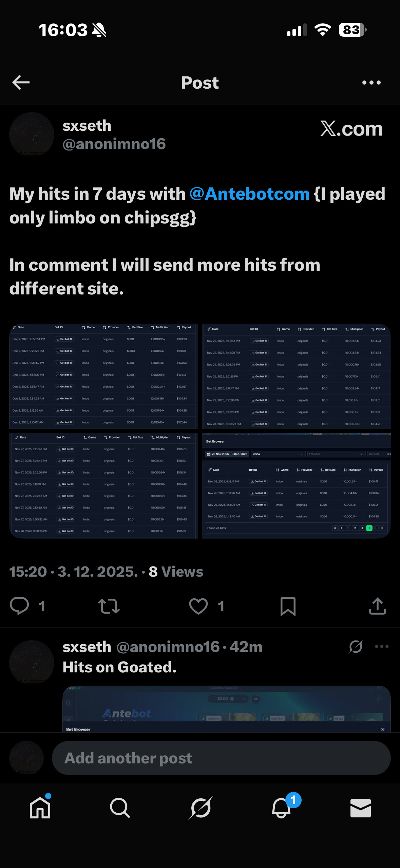Open the Messages envelope
The width and height of the screenshot is (400, 868).
point(360,808)
